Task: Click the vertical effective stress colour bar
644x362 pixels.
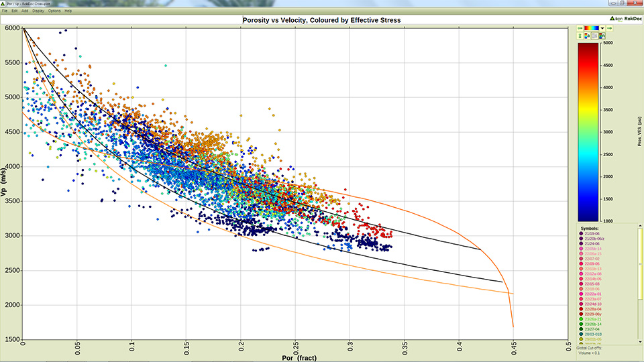Action: pyautogui.click(x=588, y=132)
